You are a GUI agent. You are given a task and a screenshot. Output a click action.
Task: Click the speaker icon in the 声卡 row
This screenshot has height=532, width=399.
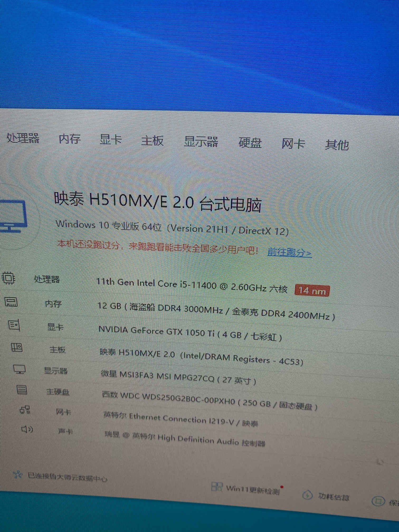point(27,429)
